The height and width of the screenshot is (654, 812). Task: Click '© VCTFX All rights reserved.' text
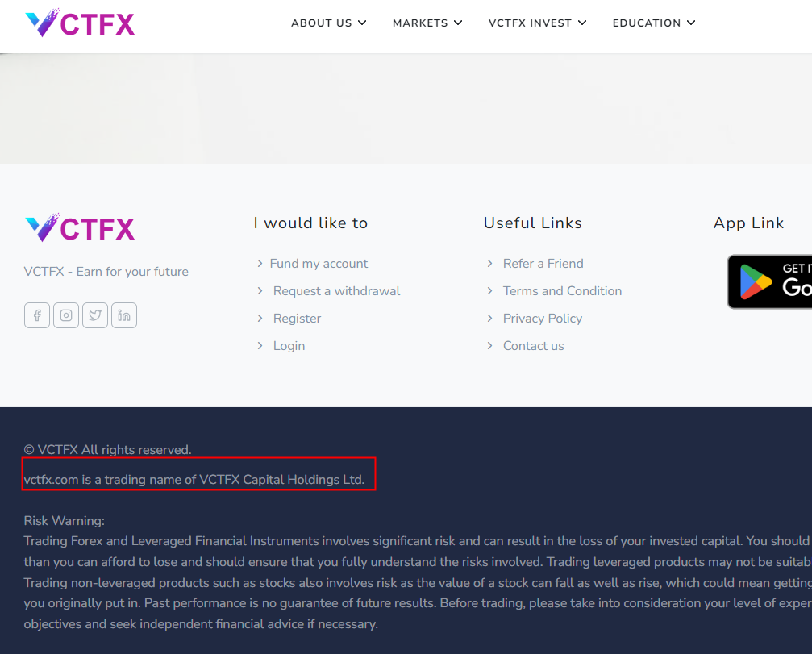coord(108,450)
